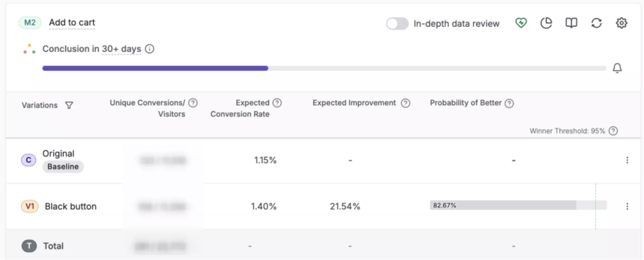Open help for Unique Conversions/Visitors column

click(x=193, y=103)
